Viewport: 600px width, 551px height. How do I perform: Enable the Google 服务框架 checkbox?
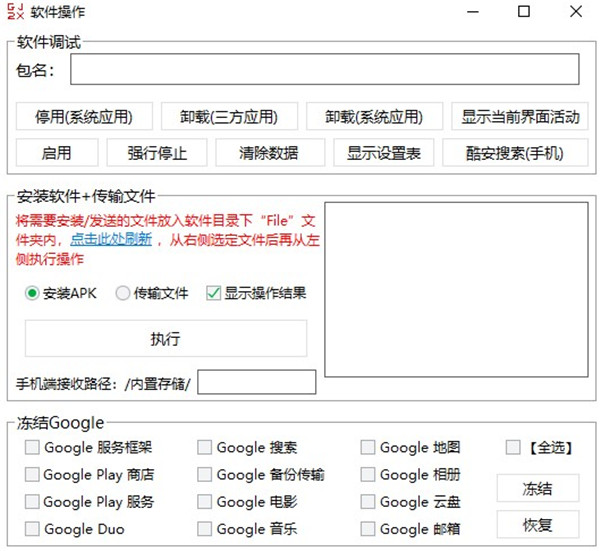coord(33,448)
